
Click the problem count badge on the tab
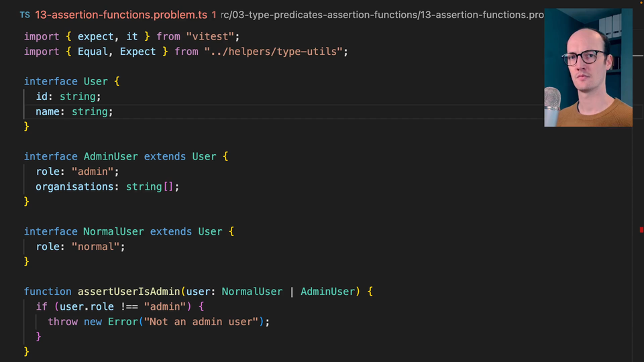[214, 14]
